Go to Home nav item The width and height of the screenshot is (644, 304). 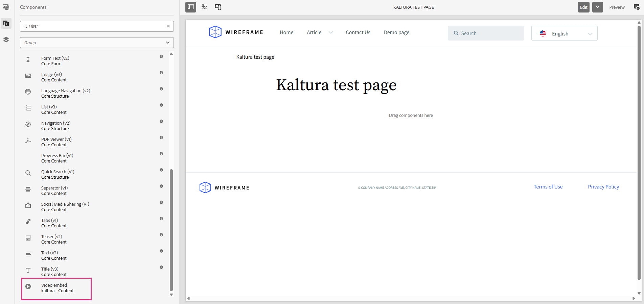click(x=286, y=32)
